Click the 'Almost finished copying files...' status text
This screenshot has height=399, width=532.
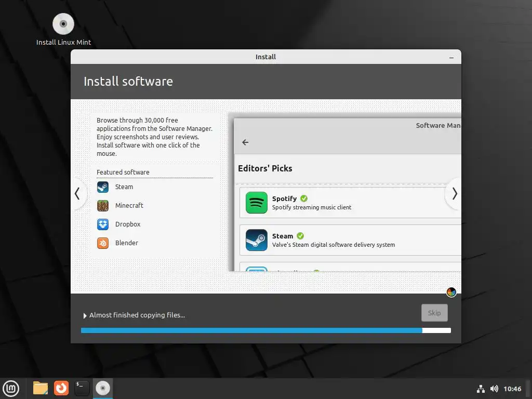[x=137, y=315]
